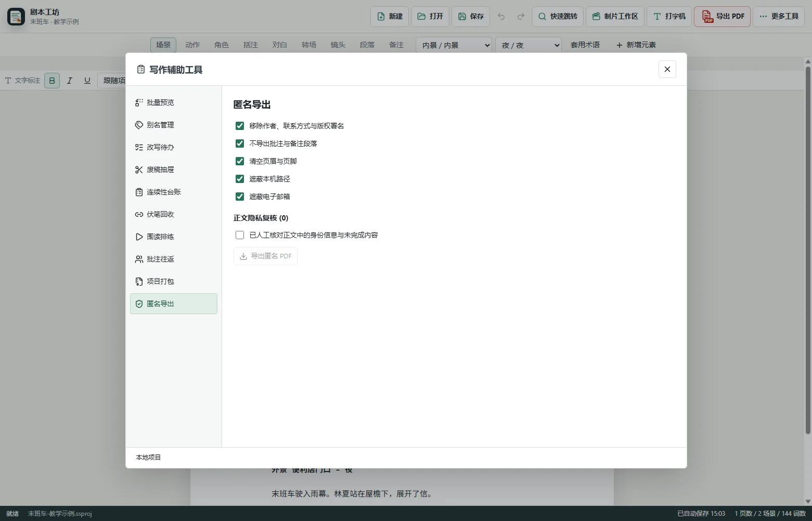This screenshot has width=812, height=521.
Task: Click 新增元素 button
Action: (x=636, y=45)
